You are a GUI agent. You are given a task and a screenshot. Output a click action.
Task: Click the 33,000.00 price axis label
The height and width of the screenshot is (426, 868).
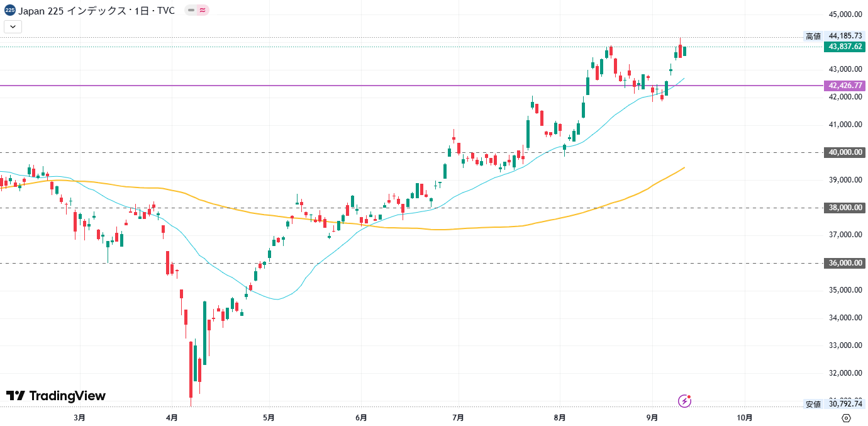click(845, 345)
